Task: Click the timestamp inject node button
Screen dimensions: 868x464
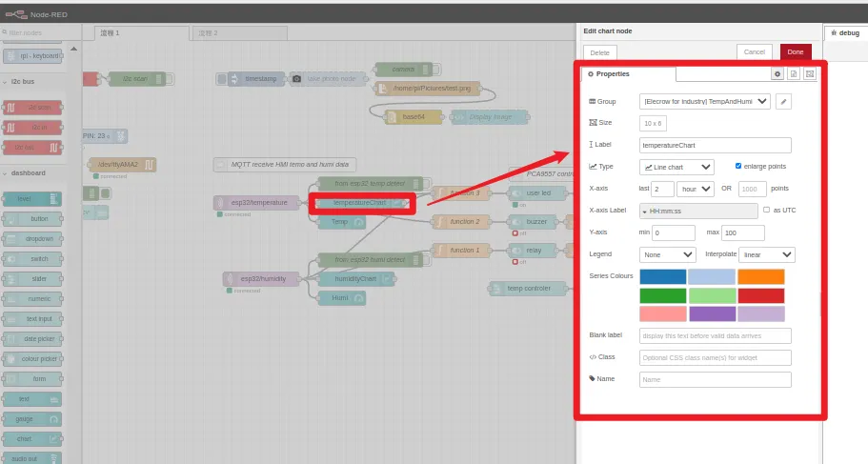Action: [222, 78]
